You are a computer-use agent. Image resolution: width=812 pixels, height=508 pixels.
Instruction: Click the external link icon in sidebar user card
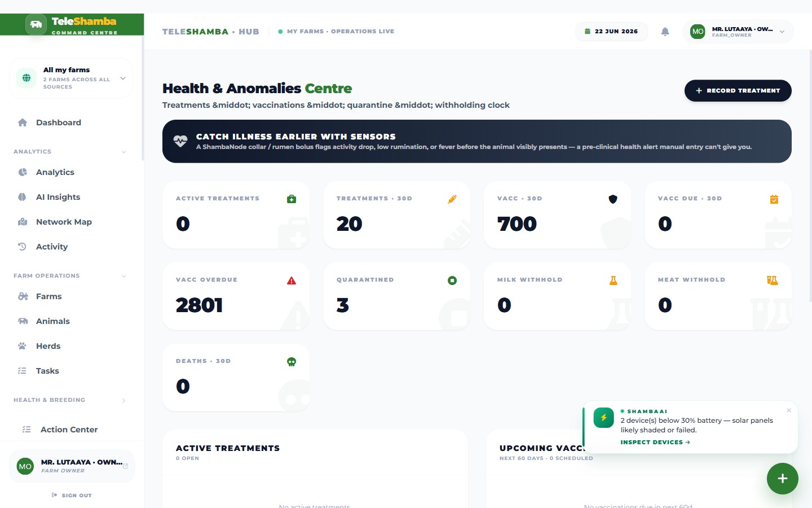tap(125, 466)
